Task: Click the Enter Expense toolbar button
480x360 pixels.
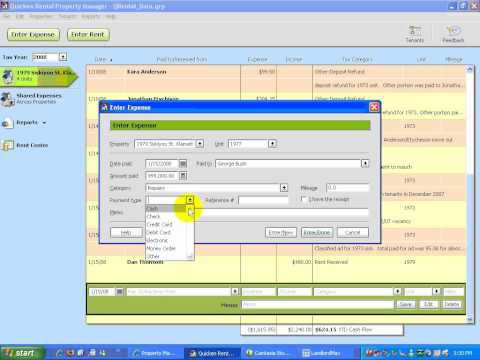Action: (33, 35)
